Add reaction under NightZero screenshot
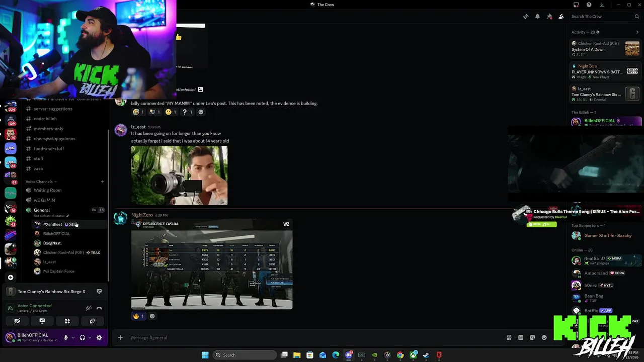Viewport: 644px width, 362px height. (x=152, y=316)
